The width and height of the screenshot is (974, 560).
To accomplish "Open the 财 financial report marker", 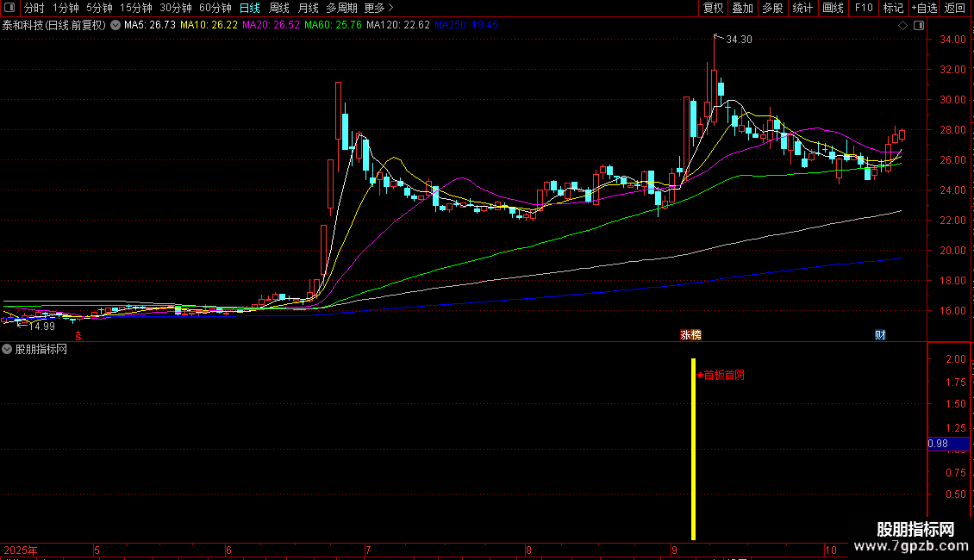I will point(880,335).
